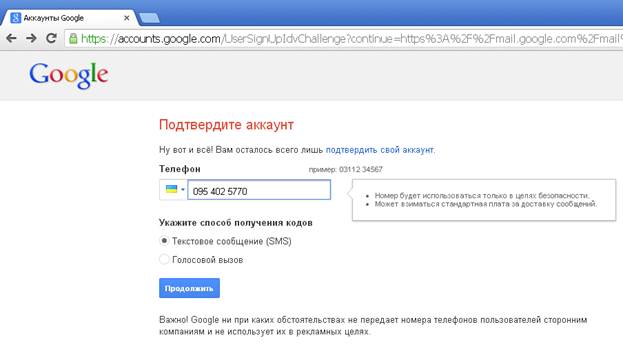
Task: Click the Google accounts tab favicon
Action: point(15,18)
